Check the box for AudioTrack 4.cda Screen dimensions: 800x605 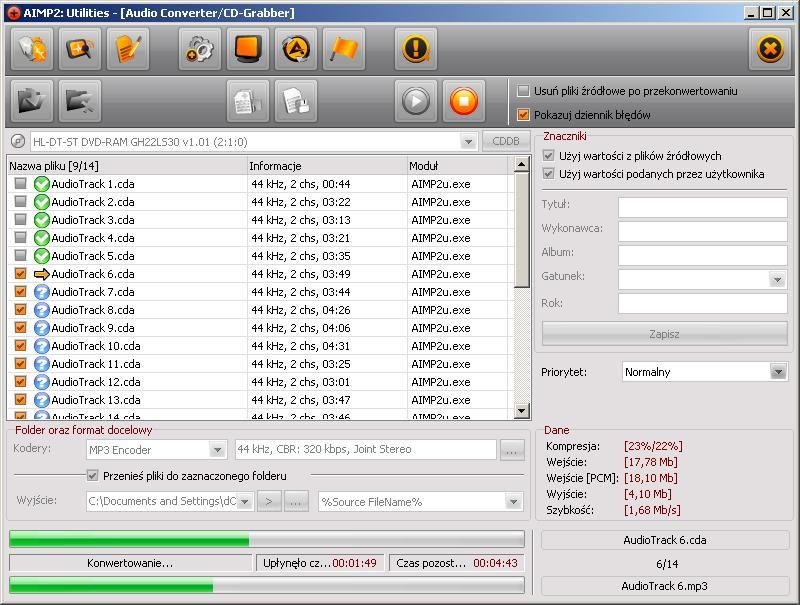click(20, 238)
